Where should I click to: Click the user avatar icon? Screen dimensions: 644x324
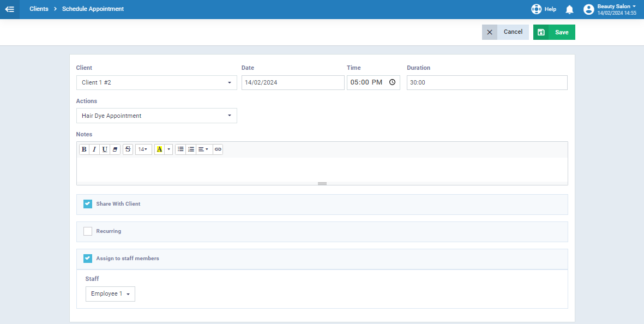click(588, 9)
